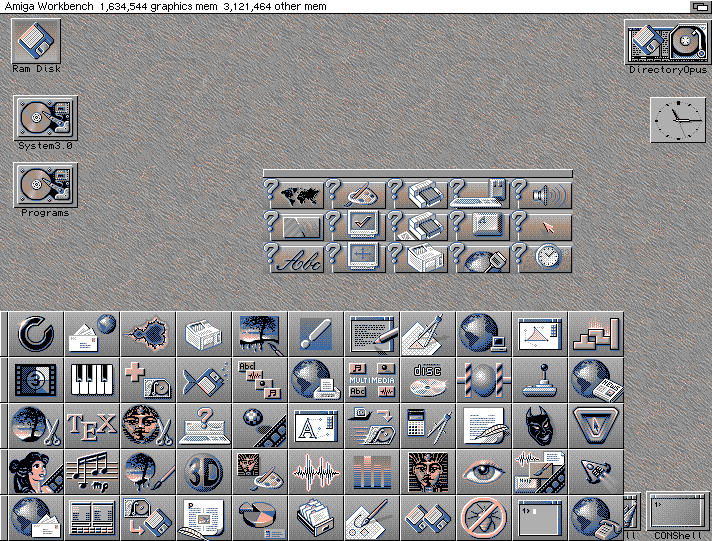
Task: Launch the TeX dock icon
Action: [x=92, y=426]
